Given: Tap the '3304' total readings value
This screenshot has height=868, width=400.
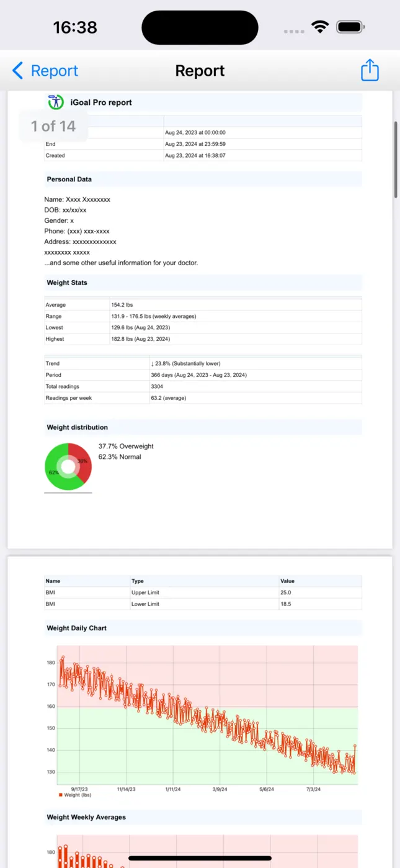Looking at the screenshot, I should click(158, 387).
